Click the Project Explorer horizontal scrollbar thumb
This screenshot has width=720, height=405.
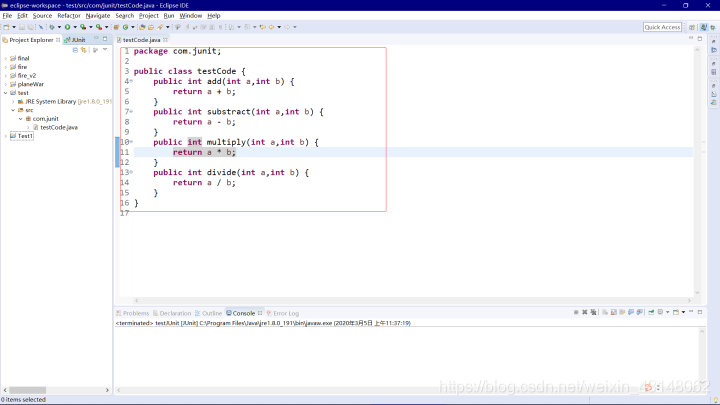[x=27, y=390]
